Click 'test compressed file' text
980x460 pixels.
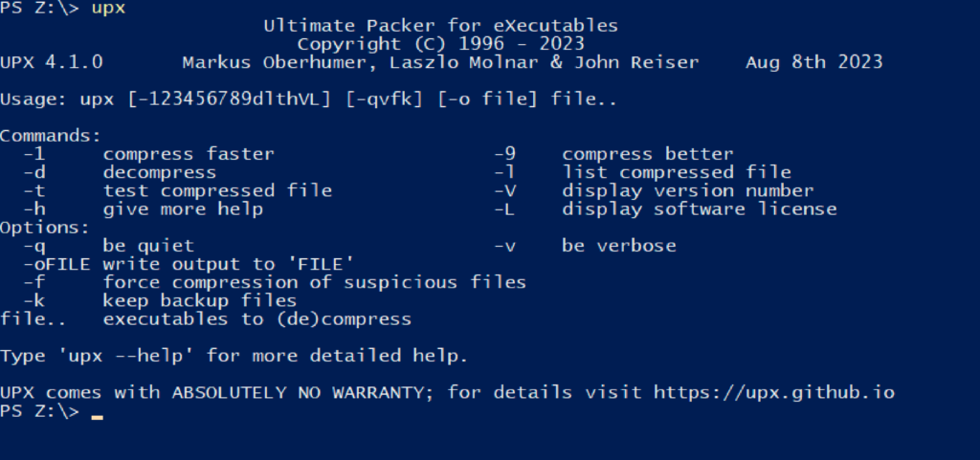click(x=217, y=190)
